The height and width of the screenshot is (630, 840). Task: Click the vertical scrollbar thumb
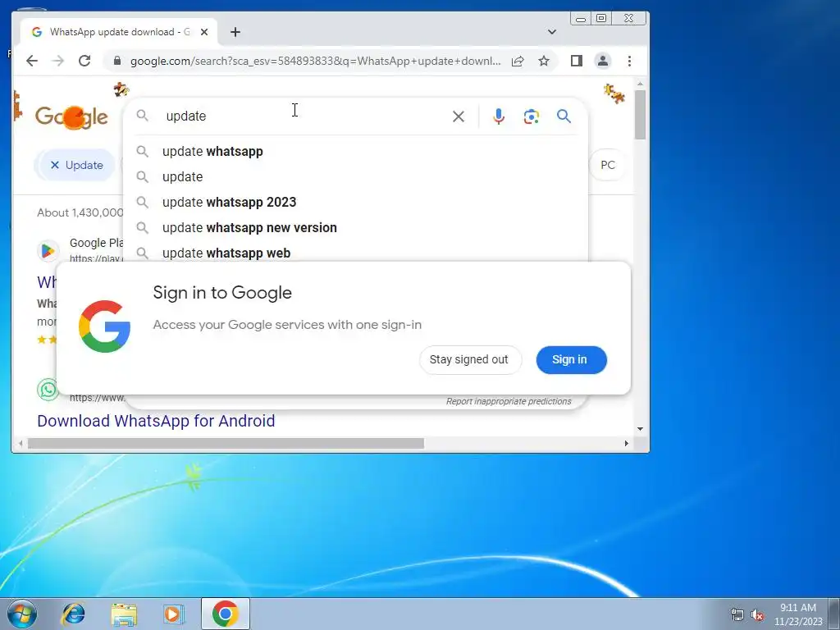click(x=640, y=115)
